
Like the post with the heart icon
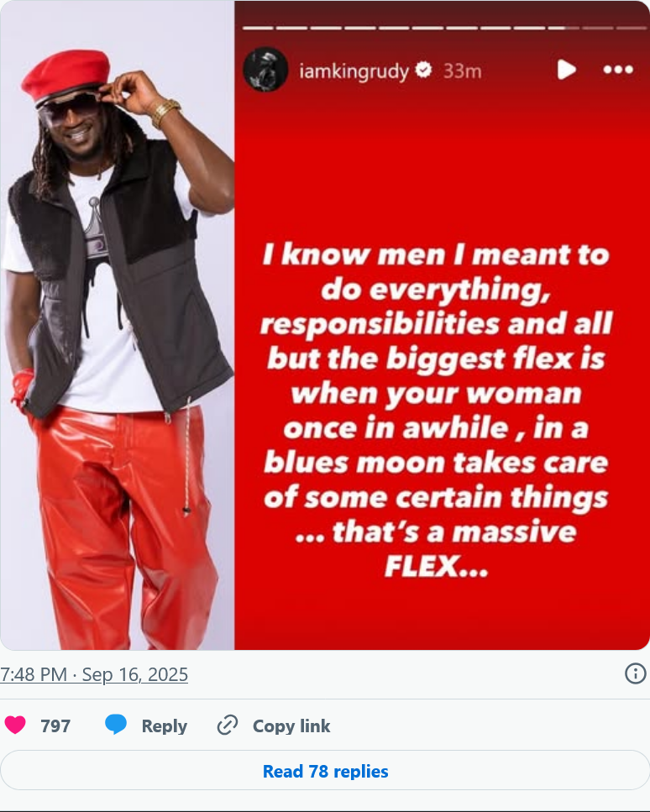15,725
